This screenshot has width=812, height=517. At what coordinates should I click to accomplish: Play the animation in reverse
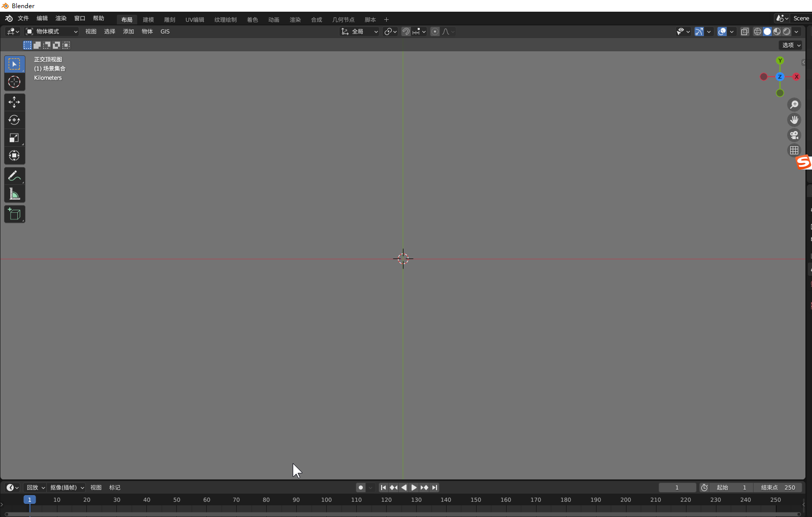(x=404, y=488)
